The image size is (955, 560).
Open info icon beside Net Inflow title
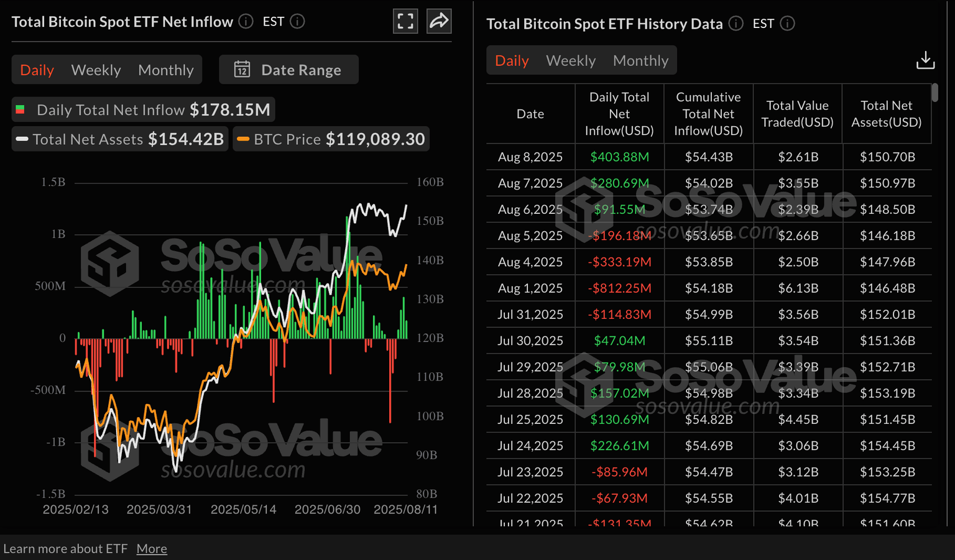click(x=246, y=22)
